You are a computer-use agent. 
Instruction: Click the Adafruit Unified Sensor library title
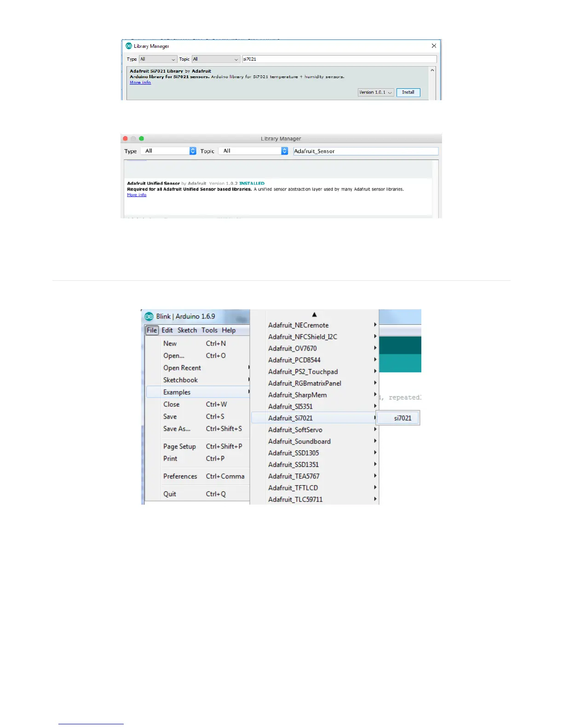tap(153, 183)
